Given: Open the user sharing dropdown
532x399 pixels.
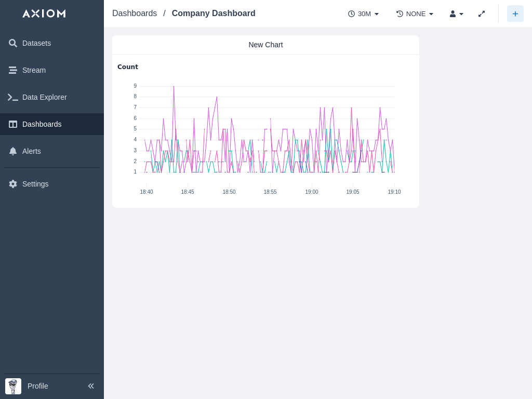Looking at the screenshot, I should pos(456,14).
